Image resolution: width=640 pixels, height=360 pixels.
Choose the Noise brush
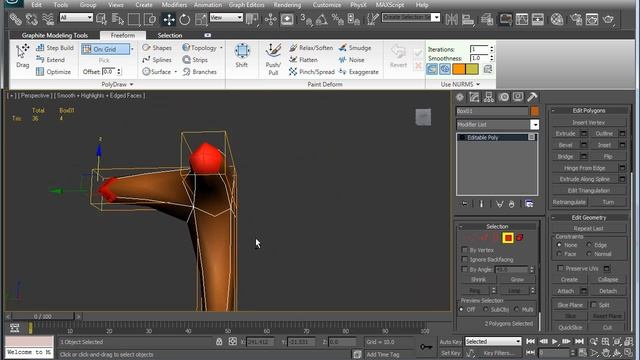click(351, 60)
